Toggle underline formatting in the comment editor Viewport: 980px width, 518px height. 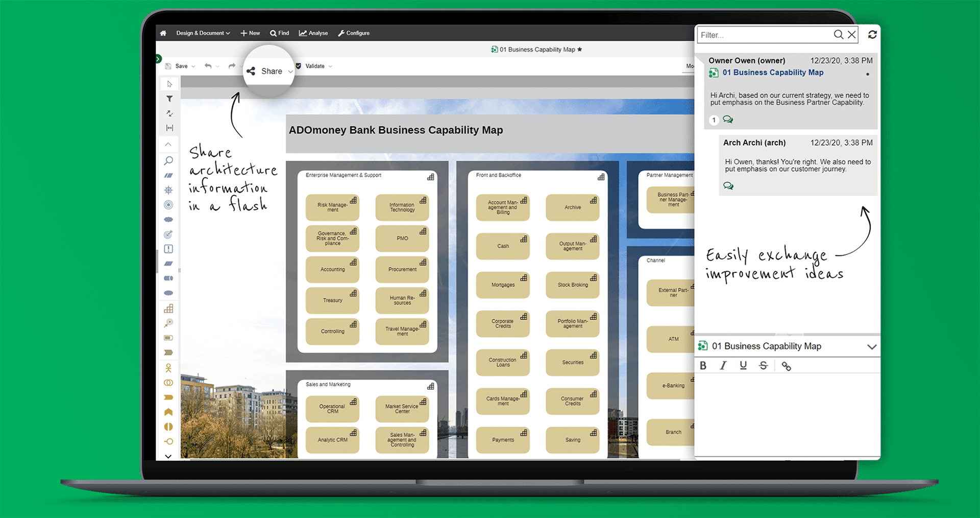743,365
